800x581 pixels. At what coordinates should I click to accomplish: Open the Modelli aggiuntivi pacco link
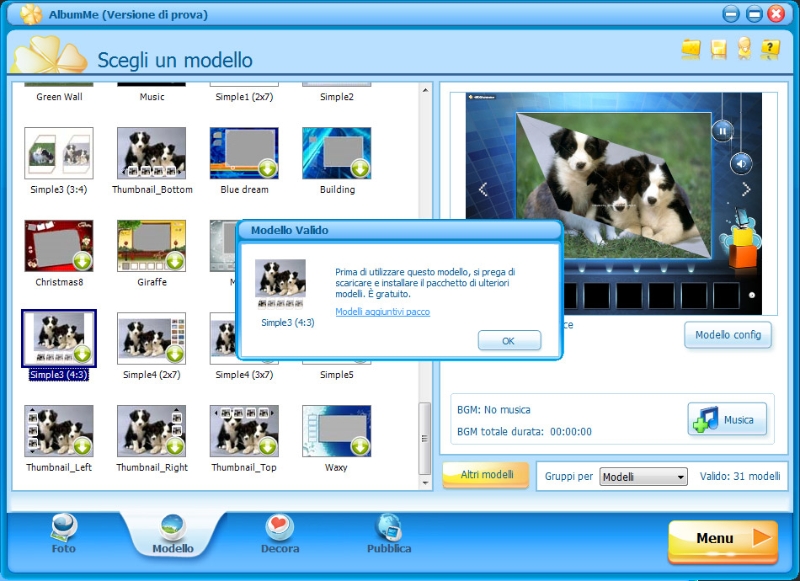(383, 312)
